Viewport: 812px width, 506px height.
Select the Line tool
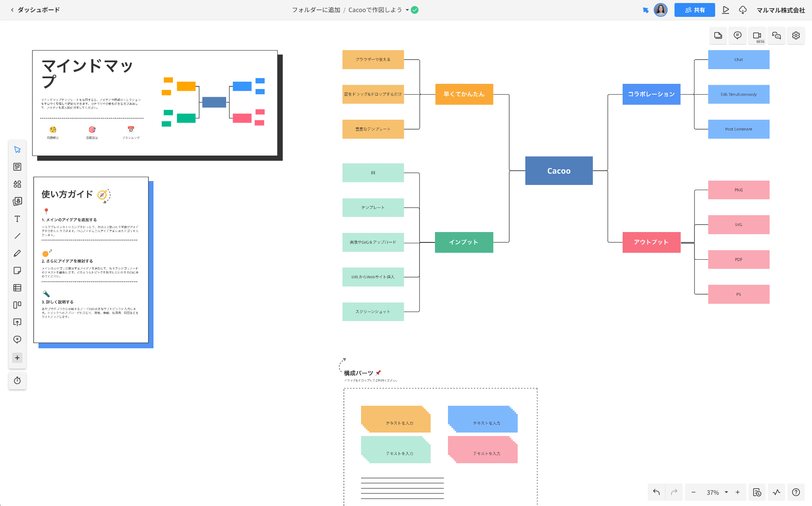tap(17, 236)
